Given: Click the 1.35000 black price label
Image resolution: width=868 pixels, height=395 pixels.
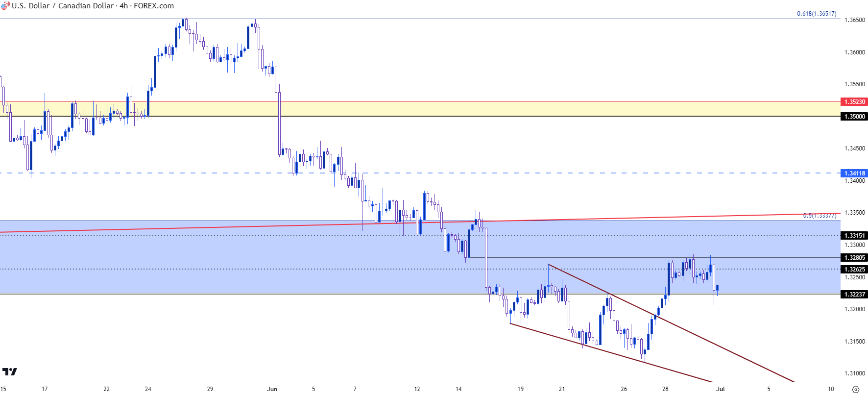Looking at the screenshot, I should coord(854,117).
